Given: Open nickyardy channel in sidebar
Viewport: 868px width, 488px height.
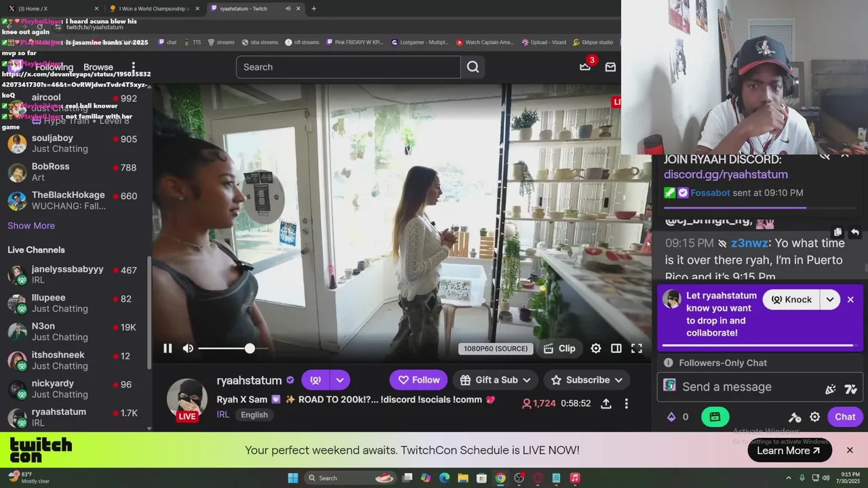Looking at the screenshot, I should click(x=75, y=388).
